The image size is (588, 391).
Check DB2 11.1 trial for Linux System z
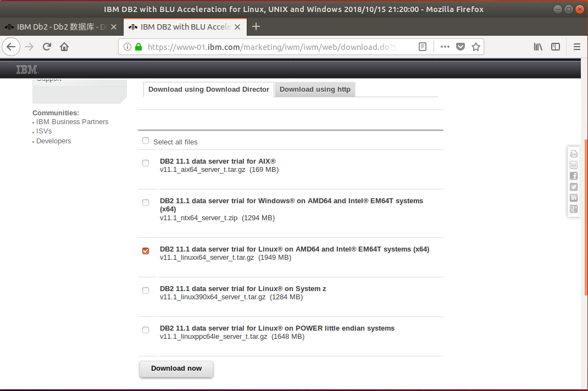(146, 291)
